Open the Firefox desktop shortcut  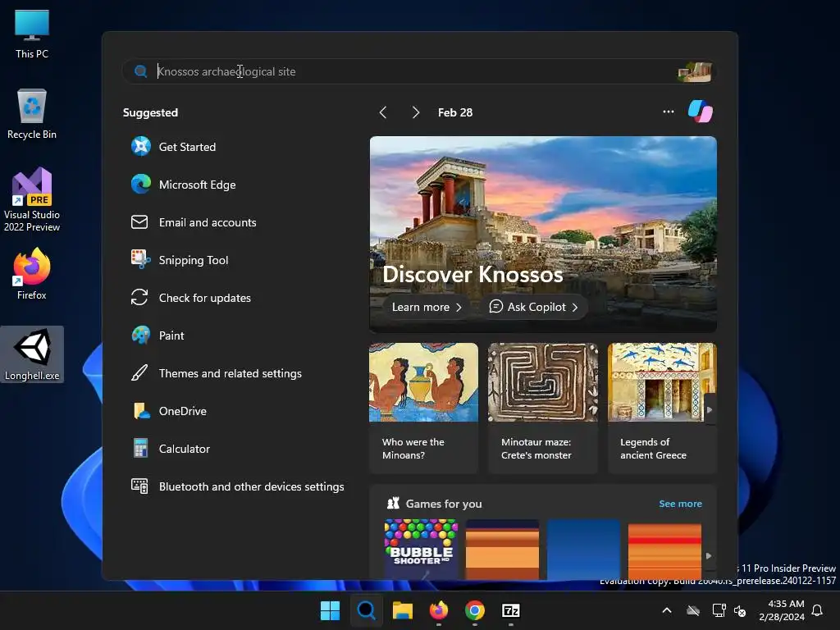point(32,274)
